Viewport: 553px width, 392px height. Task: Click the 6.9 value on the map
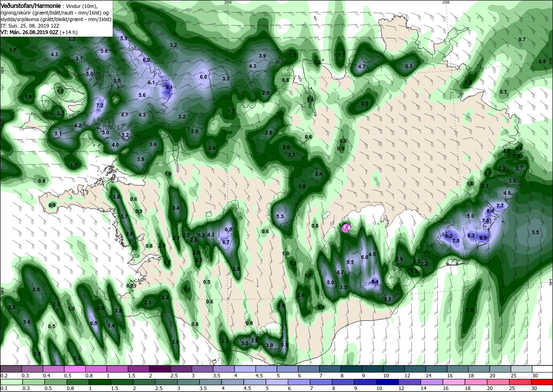[x=146, y=60]
